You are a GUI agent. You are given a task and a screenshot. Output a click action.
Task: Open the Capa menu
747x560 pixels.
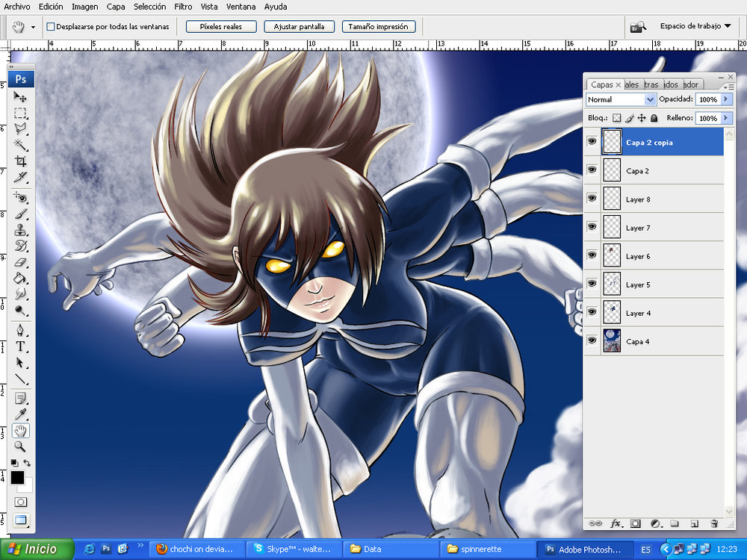116,7
